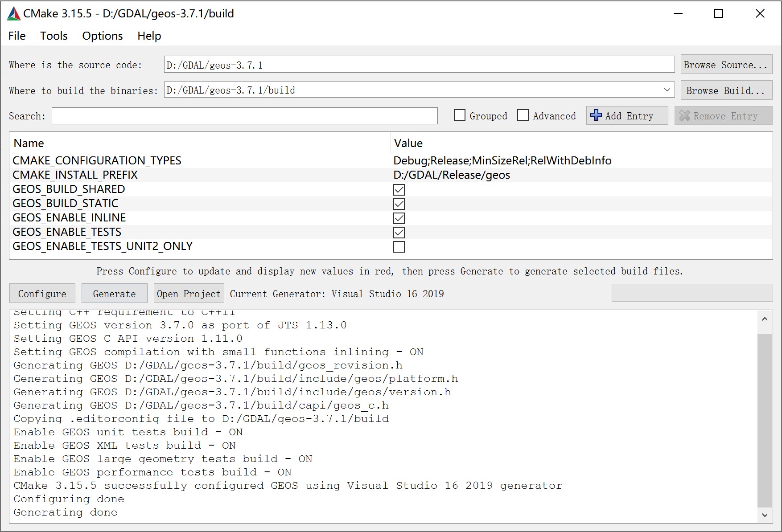Open the Tools menu
This screenshot has height=532, width=782.
[54, 36]
